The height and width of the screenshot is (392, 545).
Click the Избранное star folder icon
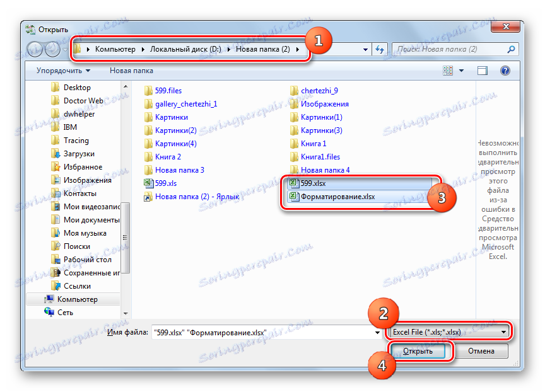pos(56,166)
